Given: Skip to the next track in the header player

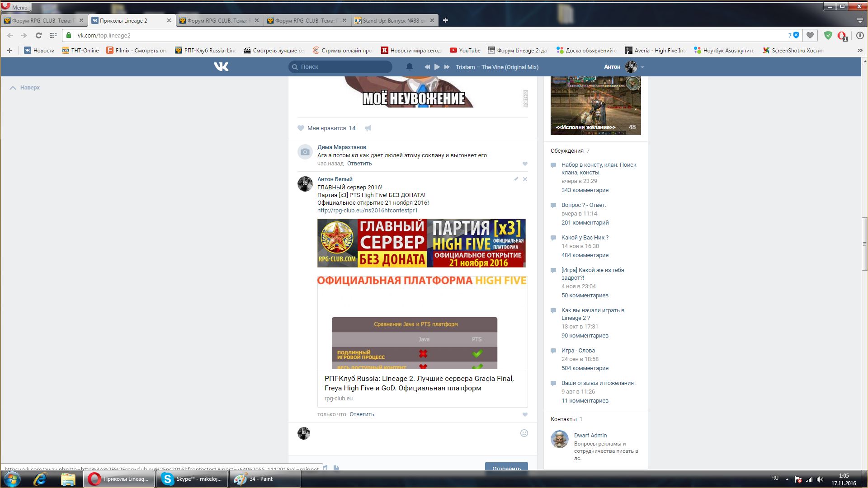Looking at the screenshot, I should point(447,67).
